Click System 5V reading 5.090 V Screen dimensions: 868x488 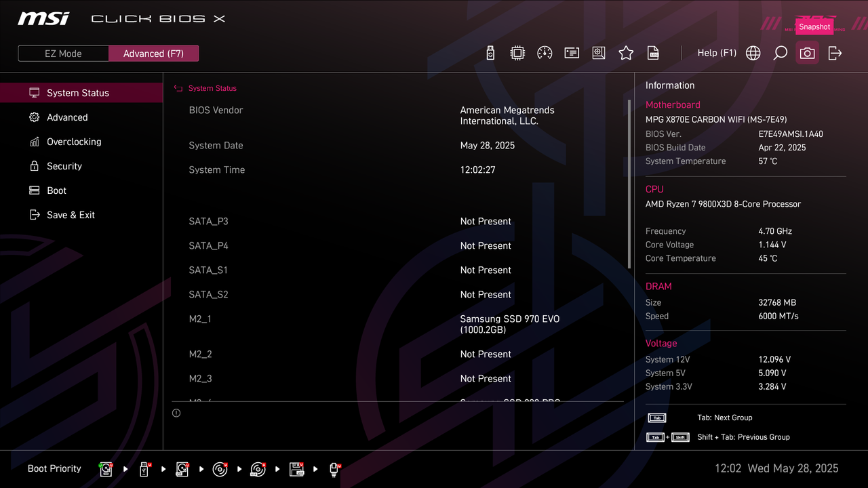[x=772, y=373]
